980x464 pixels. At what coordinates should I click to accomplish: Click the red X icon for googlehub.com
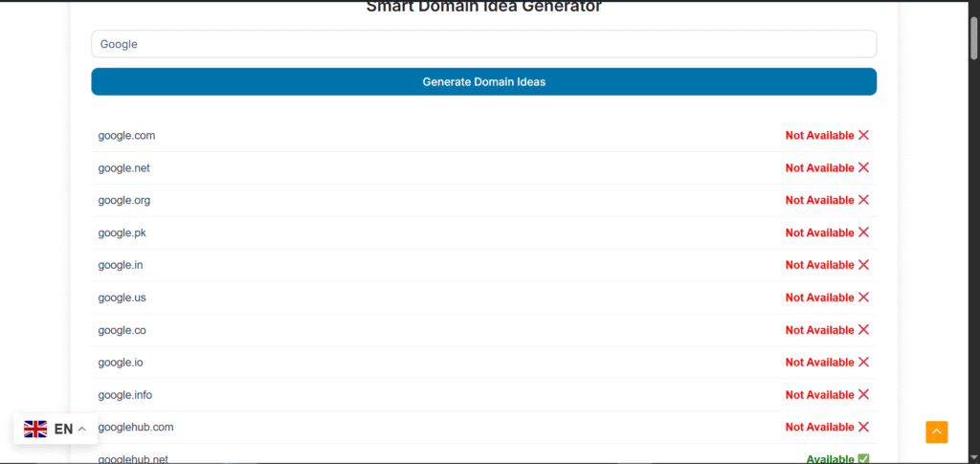click(x=864, y=427)
